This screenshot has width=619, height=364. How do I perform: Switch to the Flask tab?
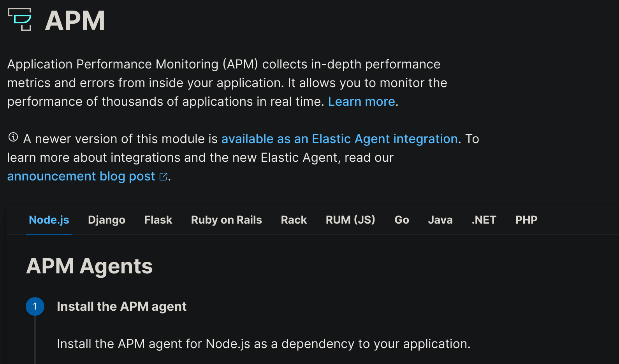158,220
